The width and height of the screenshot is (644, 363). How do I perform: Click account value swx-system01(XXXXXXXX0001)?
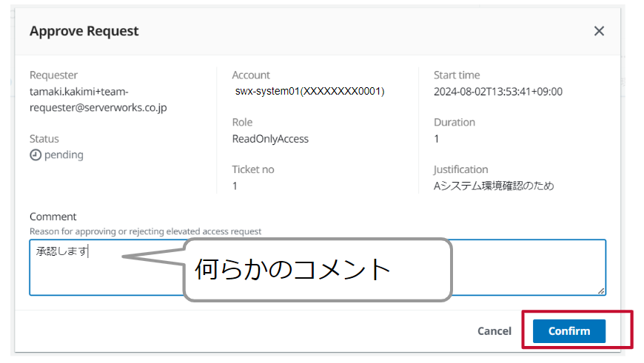pyautogui.click(x=309, y=91)
